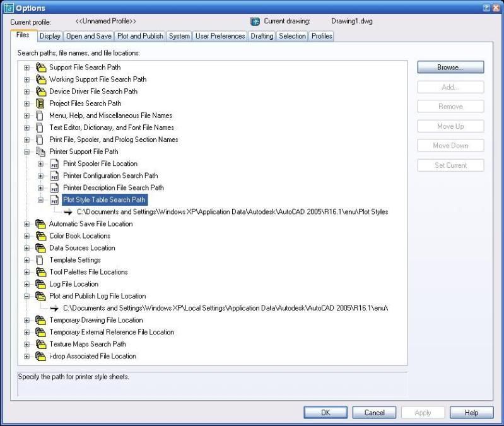Select the Plot Styles folder path entry

point(232,212)
